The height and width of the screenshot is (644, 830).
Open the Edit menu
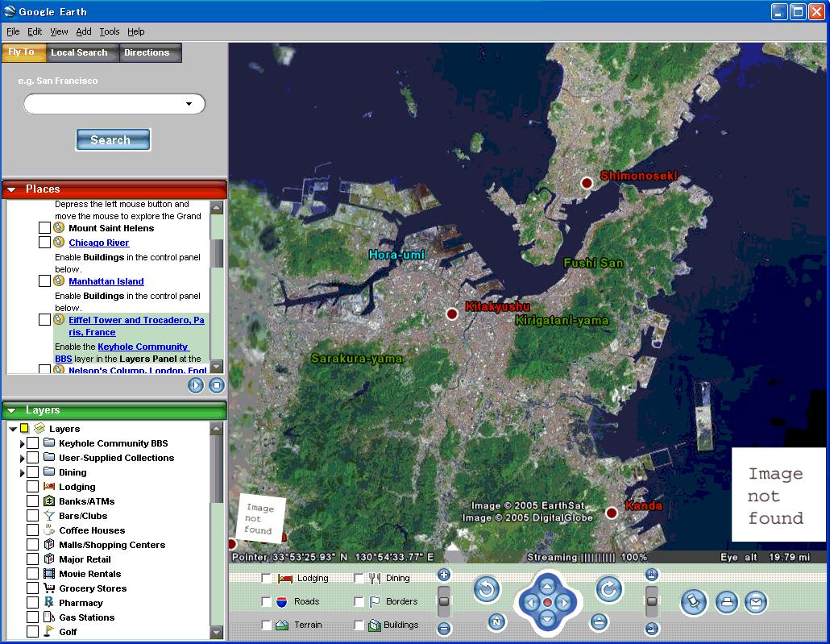pos(35,31)
